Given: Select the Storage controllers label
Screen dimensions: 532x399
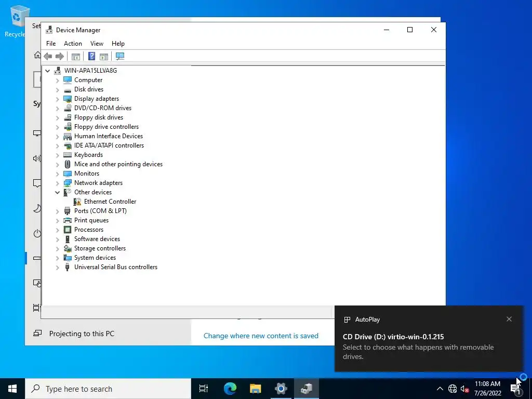Looking at the screenshot, I should [x=100, y=248].
